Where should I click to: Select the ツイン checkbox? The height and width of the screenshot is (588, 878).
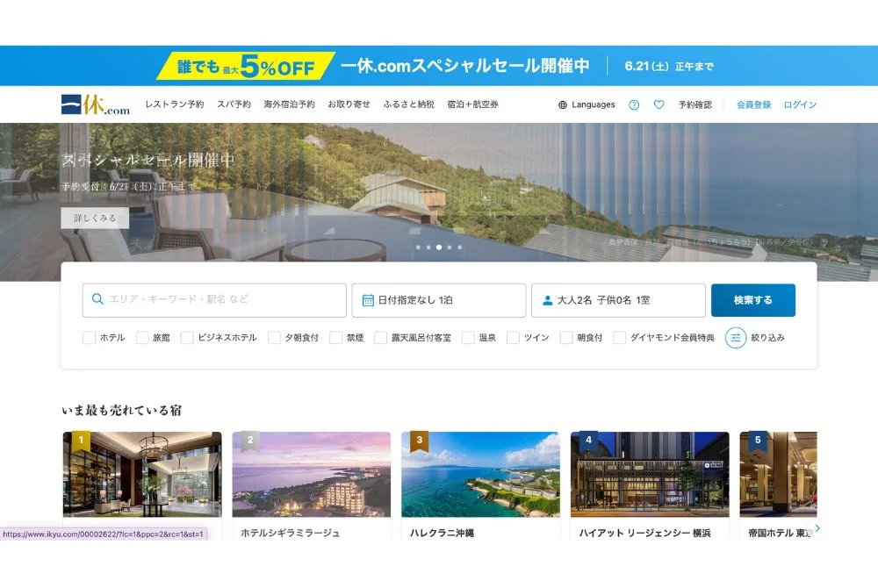point(513,338)
